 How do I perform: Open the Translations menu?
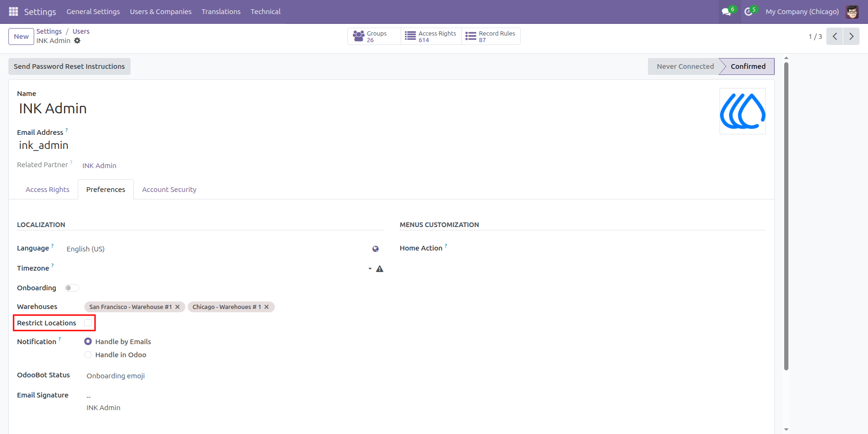tap(221, 12)
